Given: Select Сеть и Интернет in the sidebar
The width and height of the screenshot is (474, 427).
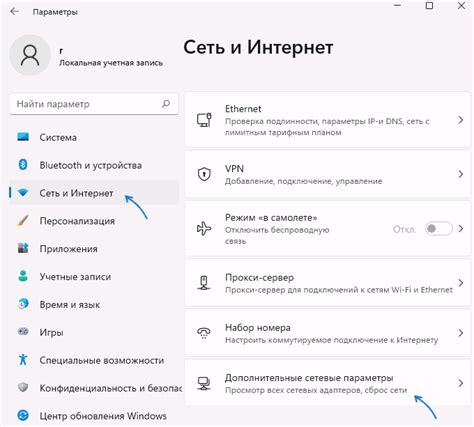Looking at the screenshot, I should pyautogui.click(x=94, y=193).
